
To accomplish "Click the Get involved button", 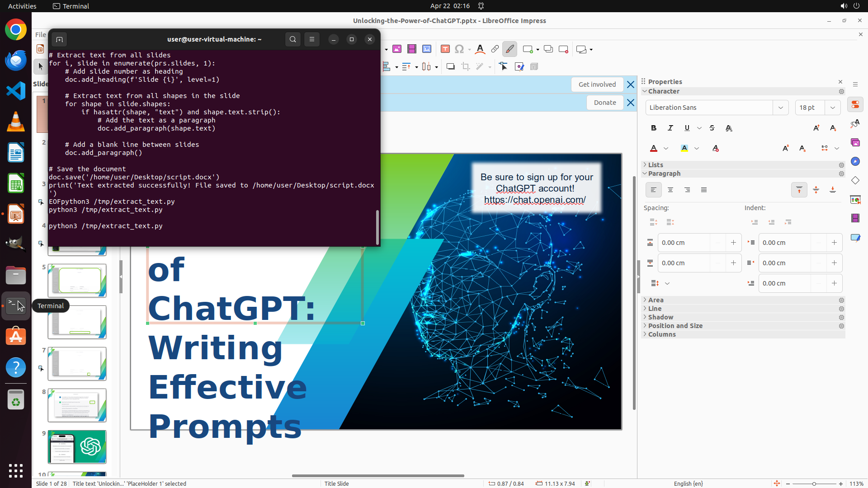I will (x=597, y=84).
